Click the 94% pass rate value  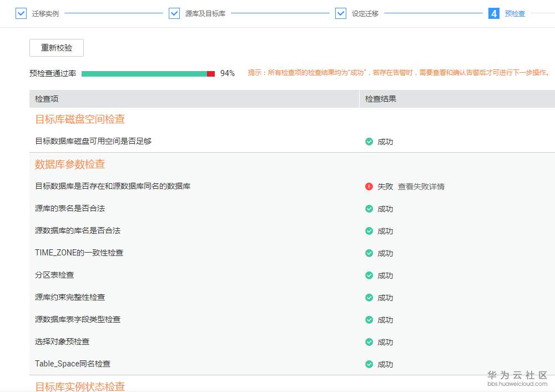[228, 73]
